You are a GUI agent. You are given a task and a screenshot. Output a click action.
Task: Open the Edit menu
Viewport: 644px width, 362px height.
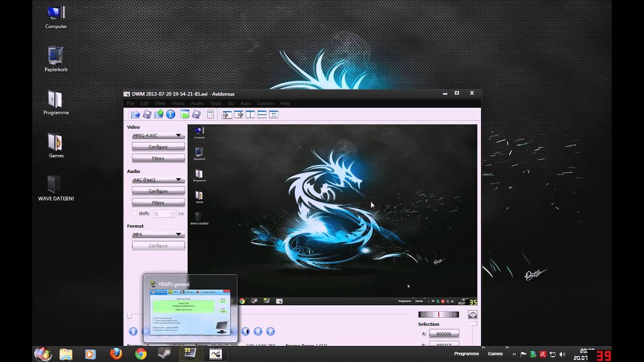(144, 104)
